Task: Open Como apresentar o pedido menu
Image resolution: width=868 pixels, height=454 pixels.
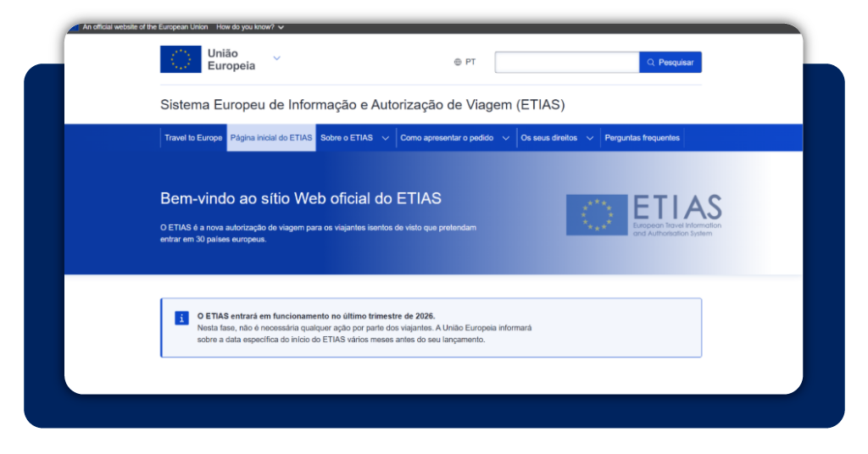Action: (x=447, y=138)
